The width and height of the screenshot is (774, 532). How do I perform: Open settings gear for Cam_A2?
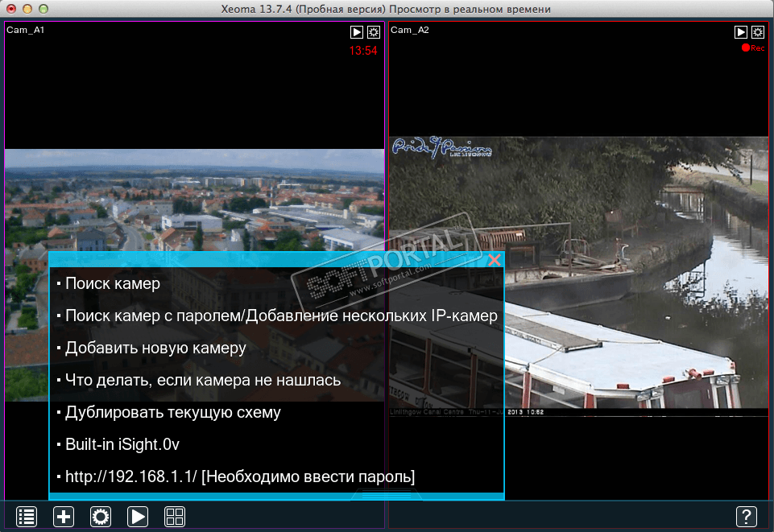(x=758, y=32)
